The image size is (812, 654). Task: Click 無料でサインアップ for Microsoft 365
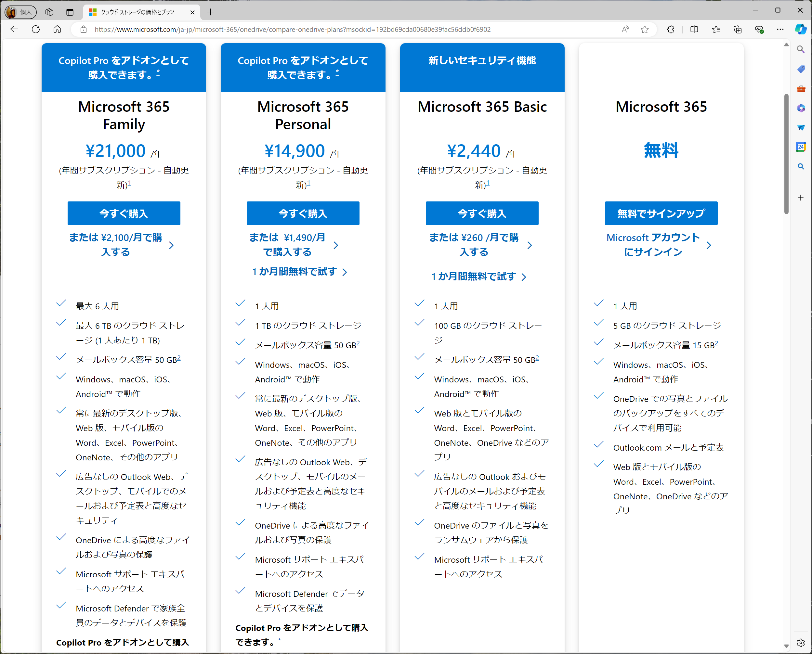(x=661, y=213)
